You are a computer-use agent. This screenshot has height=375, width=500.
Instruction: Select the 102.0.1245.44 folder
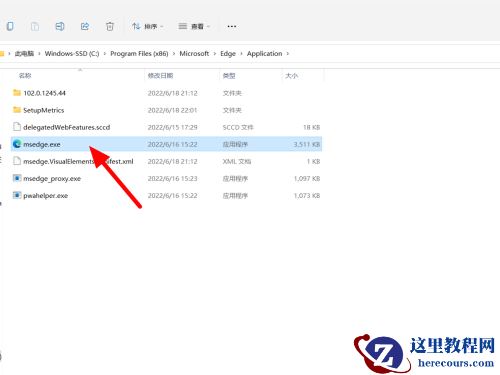pos(166,93)
